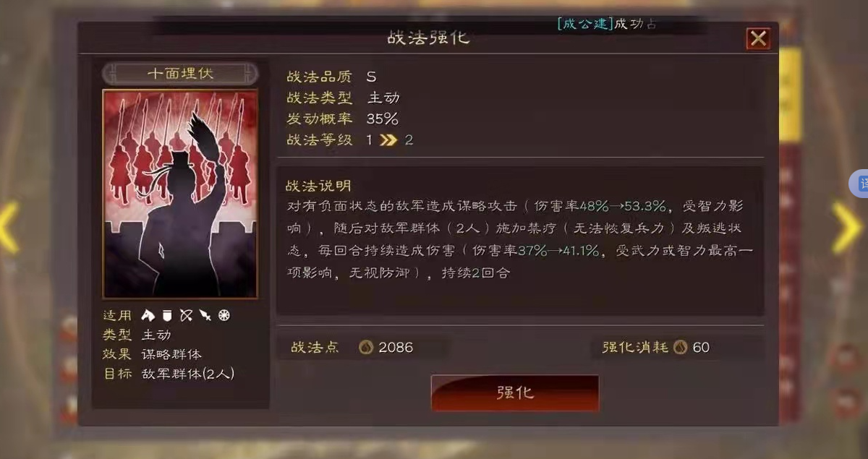Go to next tactic with right arrow
868x459 pixels.
[845, 228]
